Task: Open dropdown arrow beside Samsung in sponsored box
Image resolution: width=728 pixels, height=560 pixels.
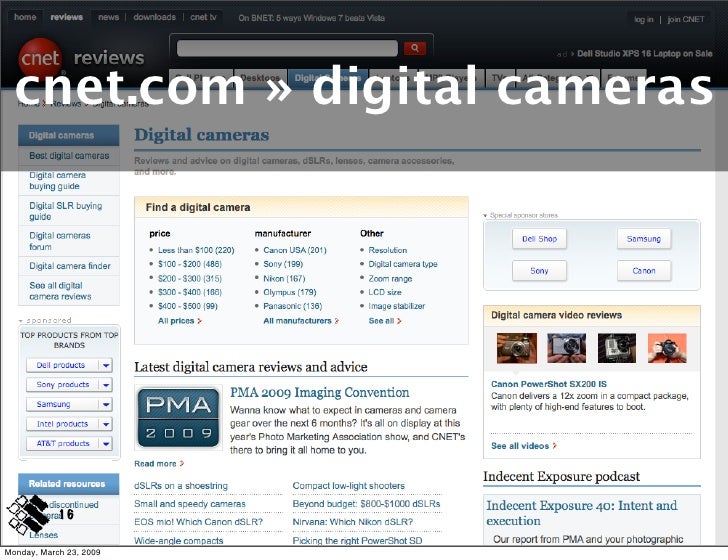Action: pyautogui.click(x=106, y=404)
